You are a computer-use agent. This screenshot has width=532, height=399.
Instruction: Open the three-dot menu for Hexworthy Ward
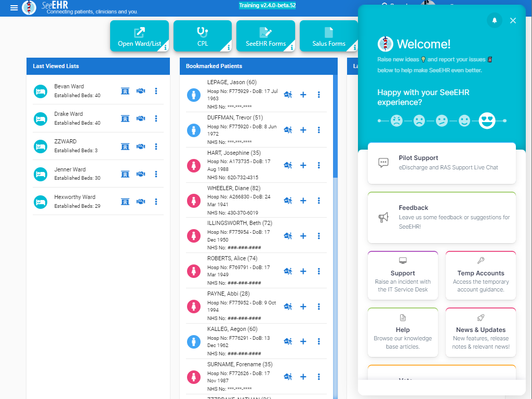[x=156, y=202]
